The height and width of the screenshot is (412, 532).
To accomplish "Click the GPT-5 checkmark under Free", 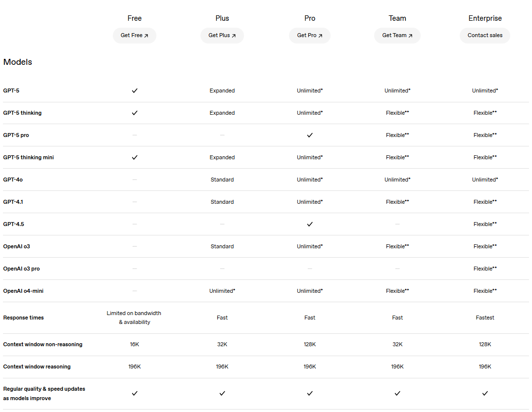I will click(x=135, y=91).
